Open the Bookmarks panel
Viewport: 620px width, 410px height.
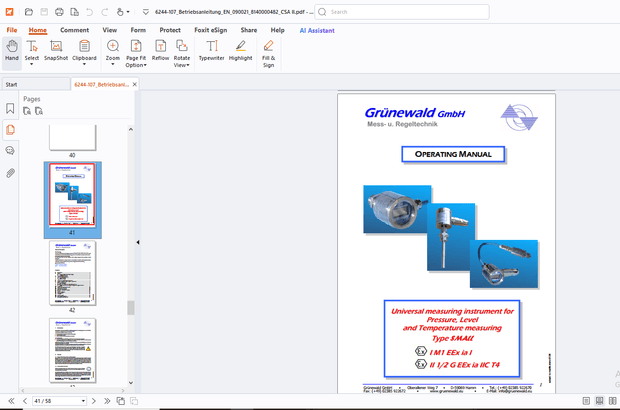pos(10,108)
